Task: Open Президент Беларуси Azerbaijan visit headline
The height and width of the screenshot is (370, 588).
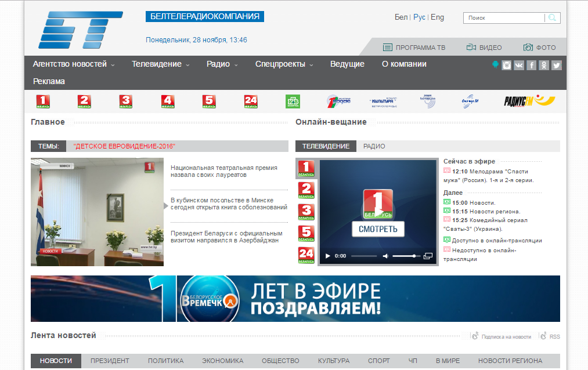Action: tap(226, 237)
